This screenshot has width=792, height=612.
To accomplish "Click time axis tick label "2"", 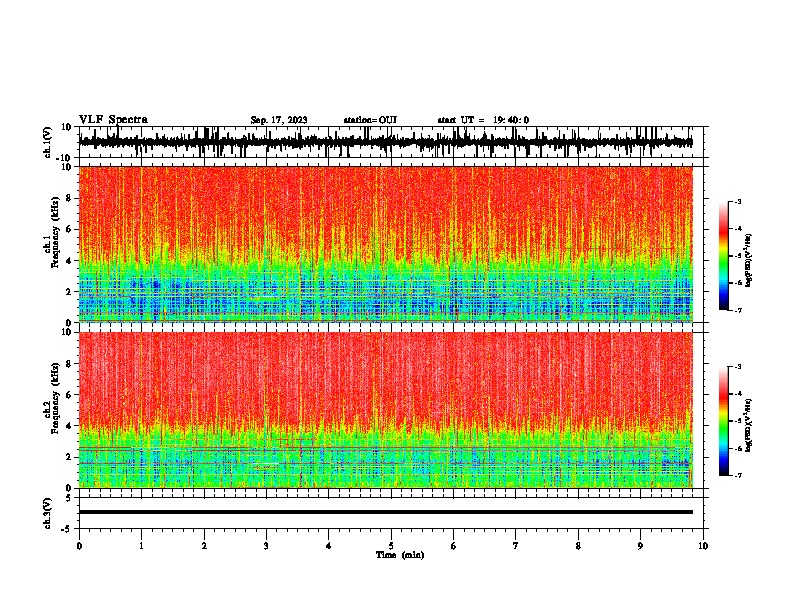I will (204, 546).
